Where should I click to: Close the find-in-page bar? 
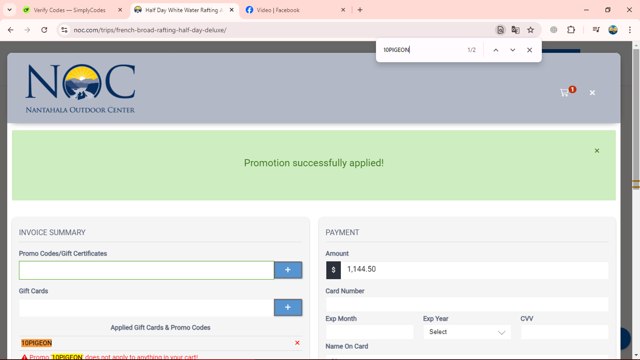(529, 50)
